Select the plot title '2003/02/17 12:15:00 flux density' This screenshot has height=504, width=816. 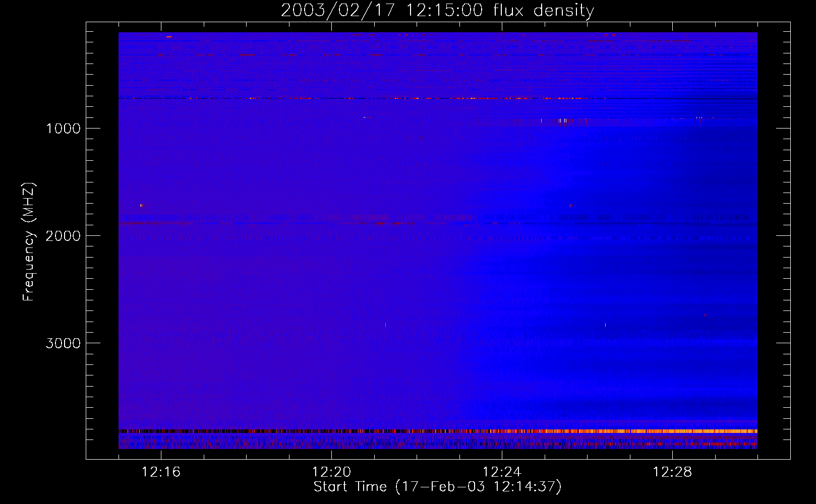[437, 11]
